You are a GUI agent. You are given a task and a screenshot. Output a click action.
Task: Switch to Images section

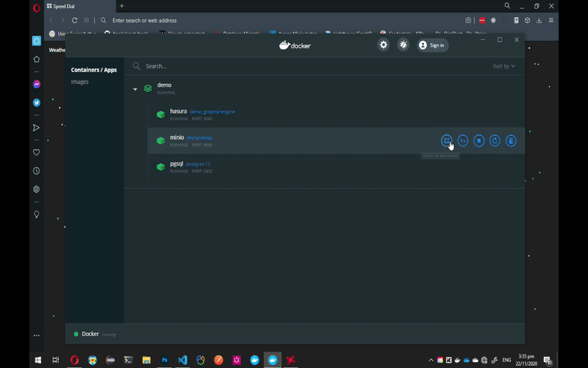[x=80, y=82]
